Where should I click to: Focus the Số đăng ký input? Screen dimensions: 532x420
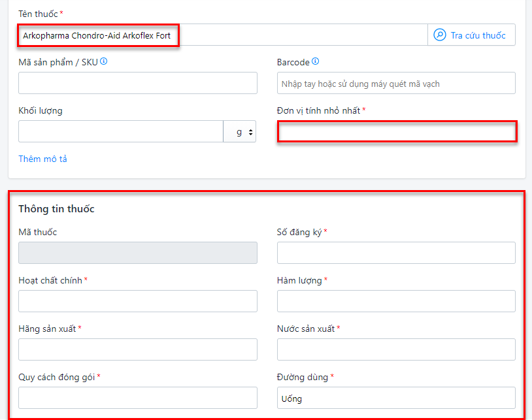[396, 253]
